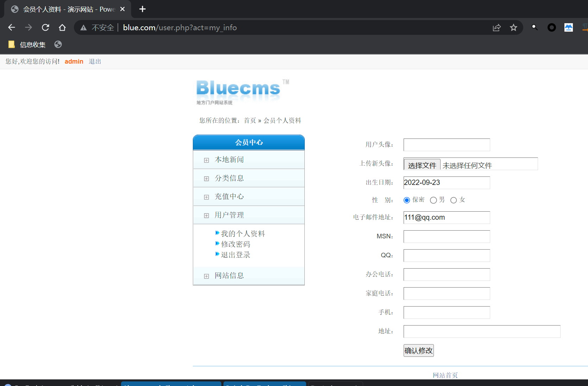Click 确认修改 submit button
The width and height of the screenshot is (588, 386).
(418, 350)
